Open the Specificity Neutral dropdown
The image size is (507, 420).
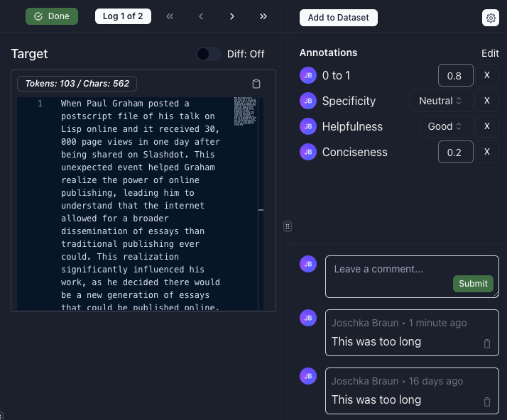[x=441, y=101]
